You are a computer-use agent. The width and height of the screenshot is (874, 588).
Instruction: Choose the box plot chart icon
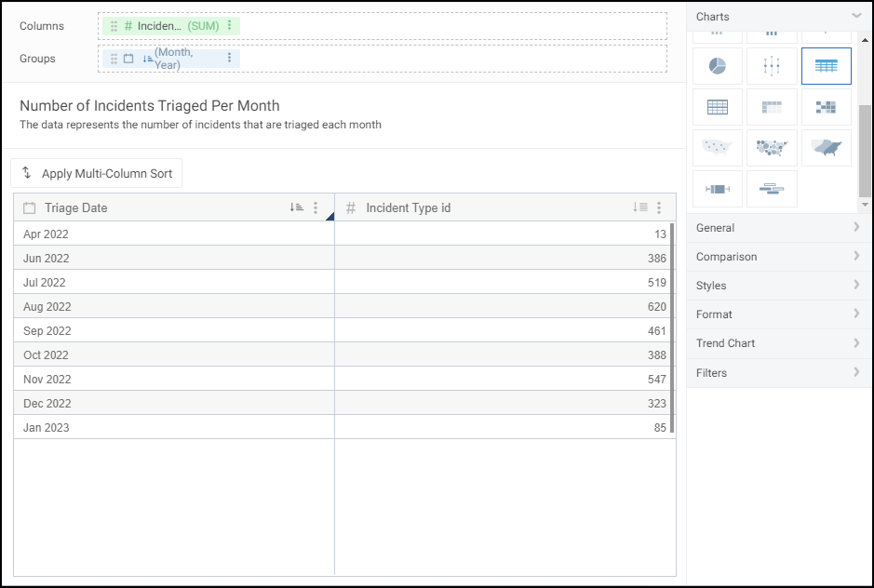pos(718,189)
